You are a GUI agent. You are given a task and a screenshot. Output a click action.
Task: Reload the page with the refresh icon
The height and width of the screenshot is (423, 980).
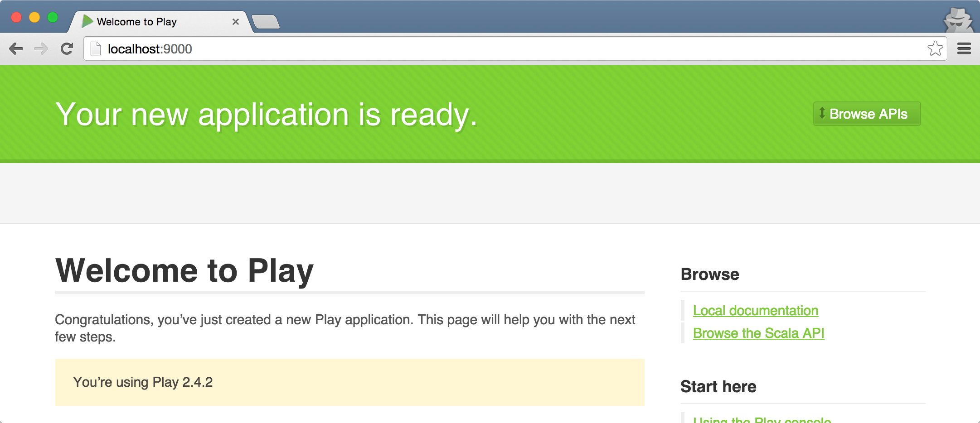coord(67,48)
